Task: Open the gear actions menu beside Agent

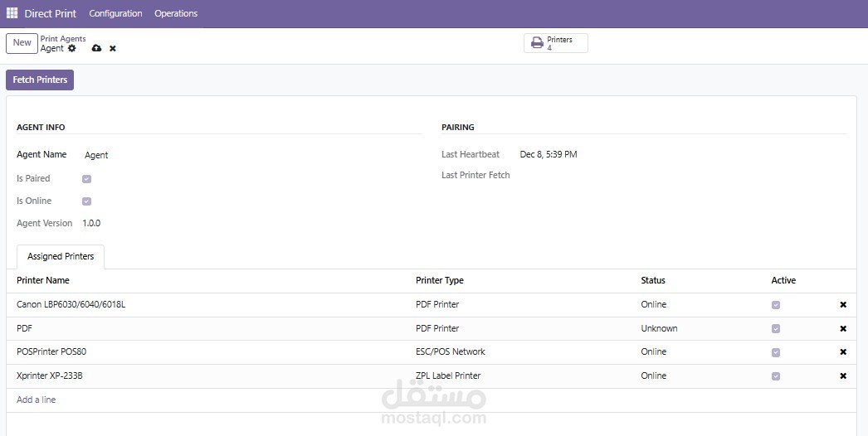Action: 72,48
